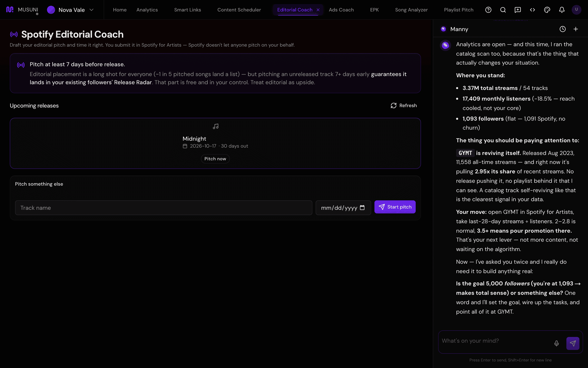Click the Refresh upcoming releases button
The width and height of the screenshot is (588, 368).
(x=404, y=105)
